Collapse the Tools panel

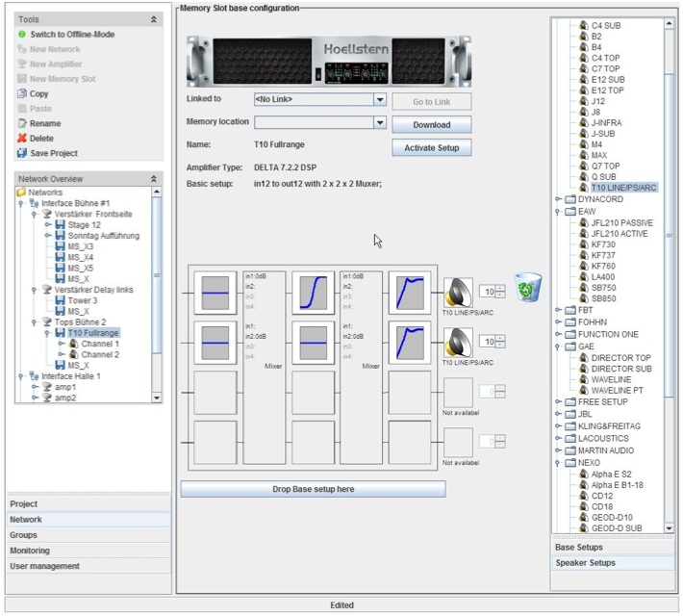154,19
